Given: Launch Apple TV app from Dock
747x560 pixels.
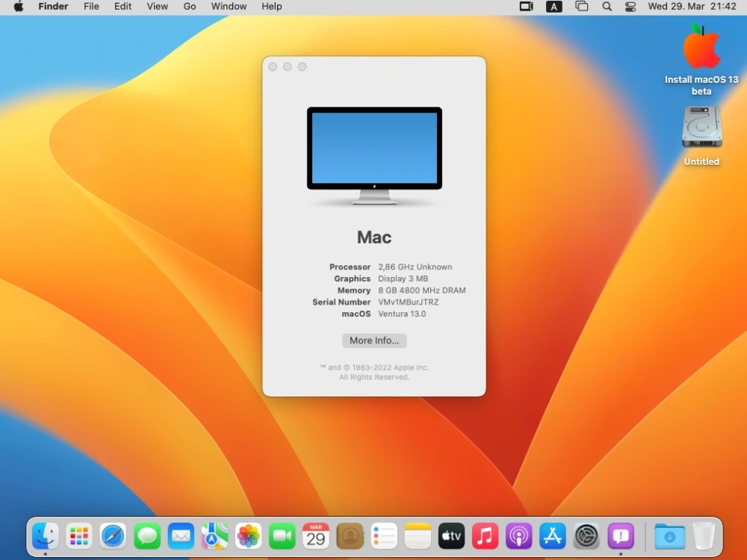Looking at the screenshot, I should click(451, 536).
